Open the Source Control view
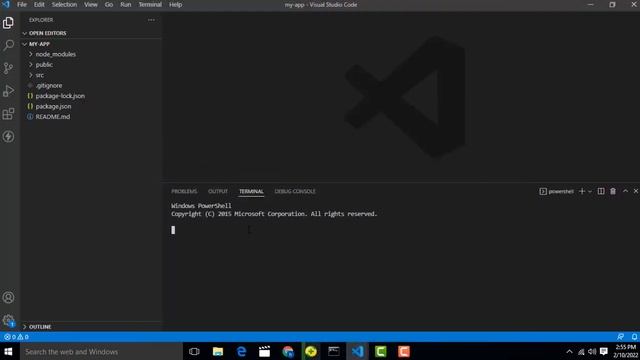The height and width of the screenshot is (360, 640). pos(8,68)
